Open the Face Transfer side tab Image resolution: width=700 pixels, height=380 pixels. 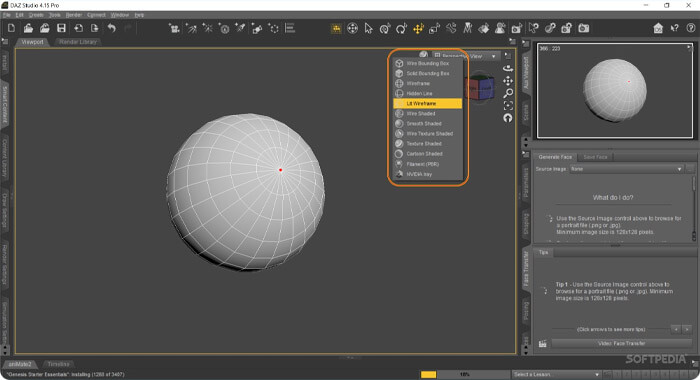point(526,269)
